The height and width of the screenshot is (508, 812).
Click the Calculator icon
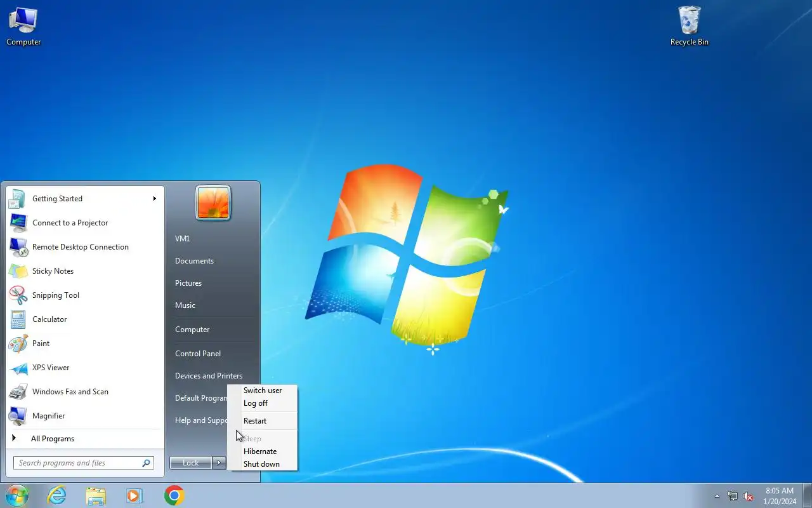(x=18, y=319)
